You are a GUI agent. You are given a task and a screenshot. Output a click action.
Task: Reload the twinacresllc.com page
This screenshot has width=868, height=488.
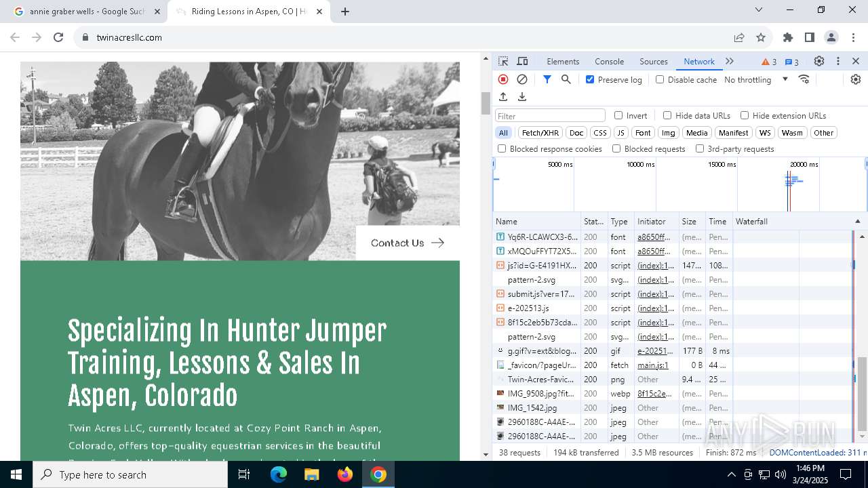(58, 37)
